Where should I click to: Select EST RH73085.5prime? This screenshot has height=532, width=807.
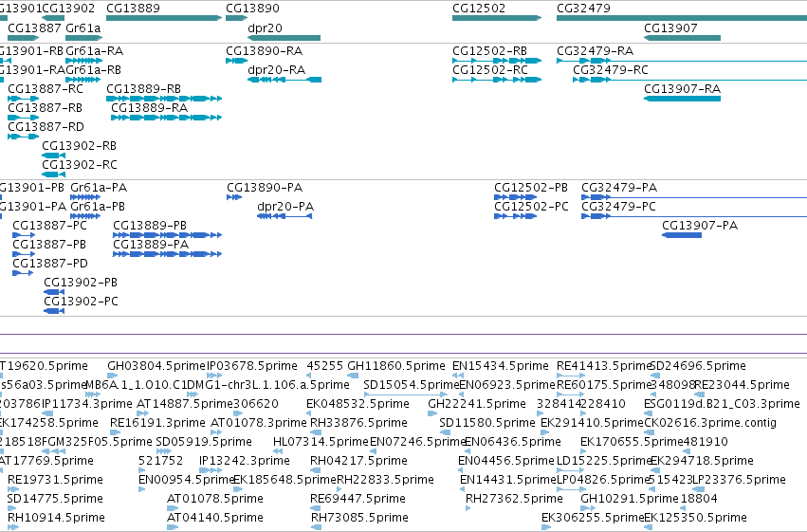[x=359, y=518]
